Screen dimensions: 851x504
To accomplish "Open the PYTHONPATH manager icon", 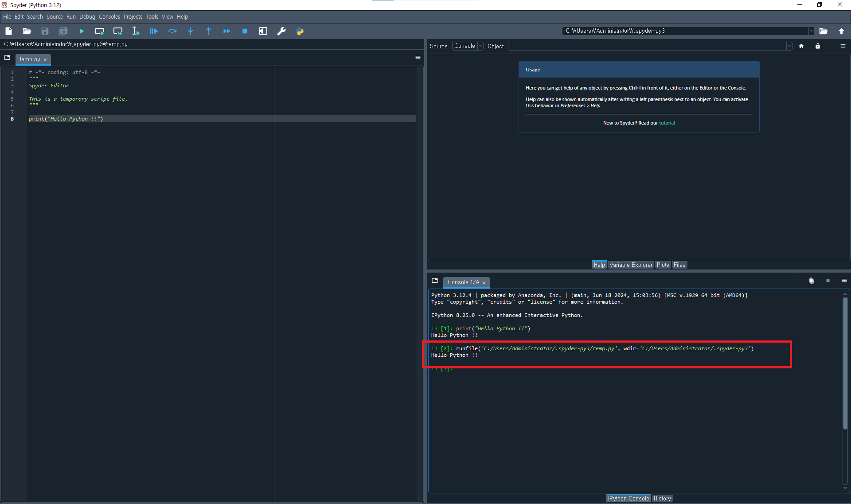I will coord(300,31).
